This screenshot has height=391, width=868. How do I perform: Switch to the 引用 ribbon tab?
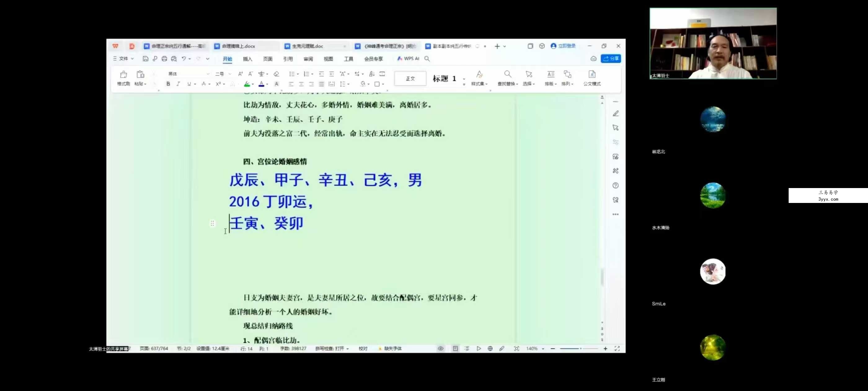[288, 59]
